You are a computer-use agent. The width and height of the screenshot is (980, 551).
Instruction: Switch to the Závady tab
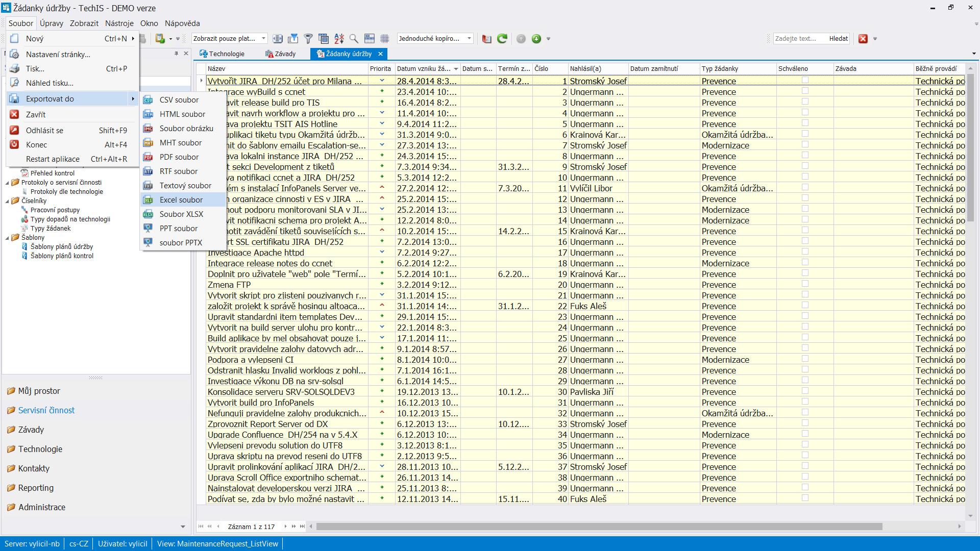[280, 54]
